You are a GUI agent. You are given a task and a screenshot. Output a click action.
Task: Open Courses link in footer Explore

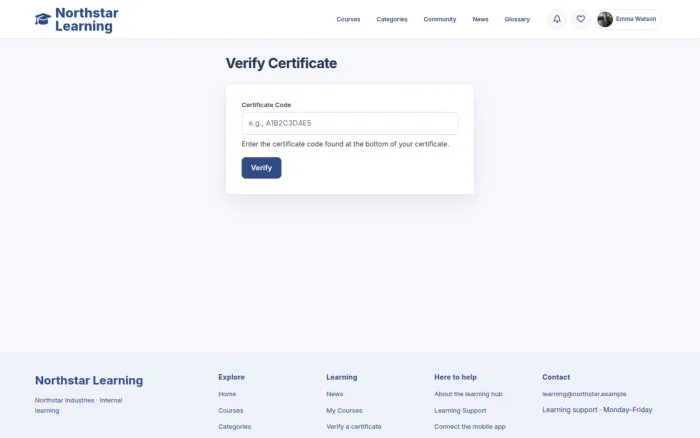[231, 410]
